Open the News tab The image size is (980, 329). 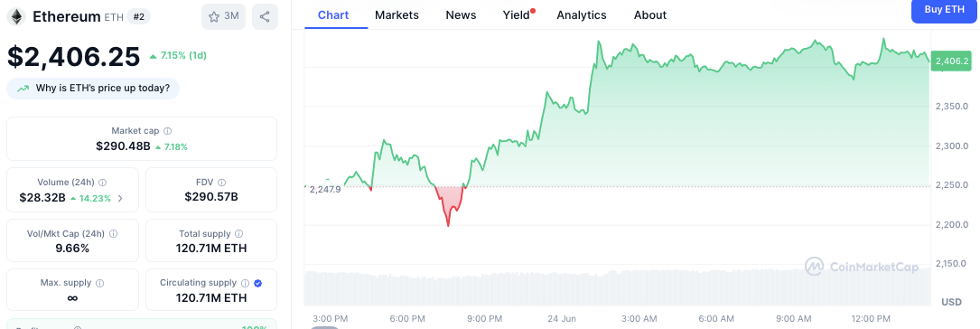[x=461, y=15]
